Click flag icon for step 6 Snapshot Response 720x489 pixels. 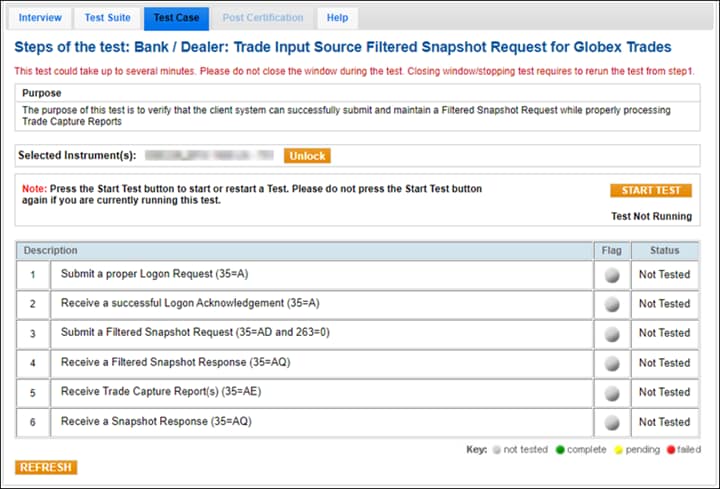[611, 422]
